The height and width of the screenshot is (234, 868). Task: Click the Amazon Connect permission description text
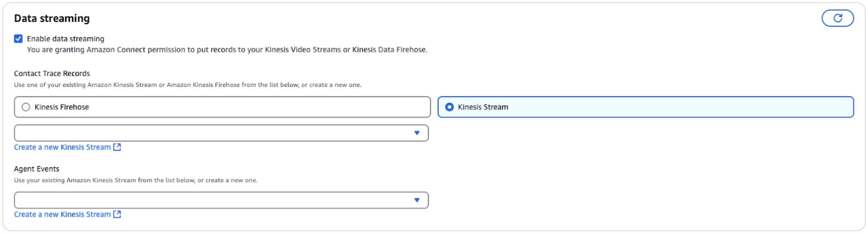[227, 50]
